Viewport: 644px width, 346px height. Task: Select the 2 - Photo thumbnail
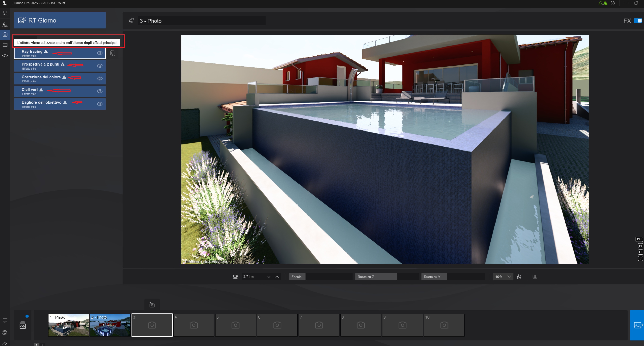click(x=110, y=325)
